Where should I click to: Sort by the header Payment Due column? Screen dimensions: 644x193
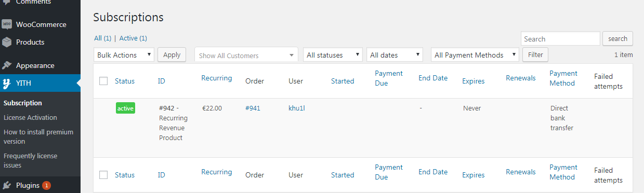389,78
